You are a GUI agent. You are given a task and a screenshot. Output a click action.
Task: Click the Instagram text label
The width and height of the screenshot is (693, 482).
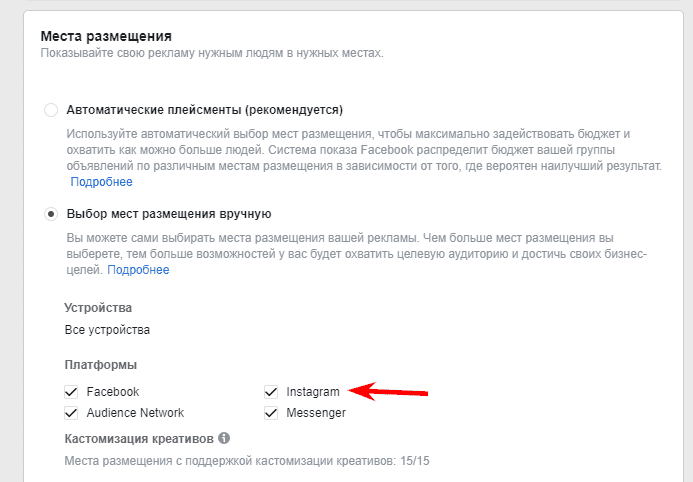click(313, 392)
